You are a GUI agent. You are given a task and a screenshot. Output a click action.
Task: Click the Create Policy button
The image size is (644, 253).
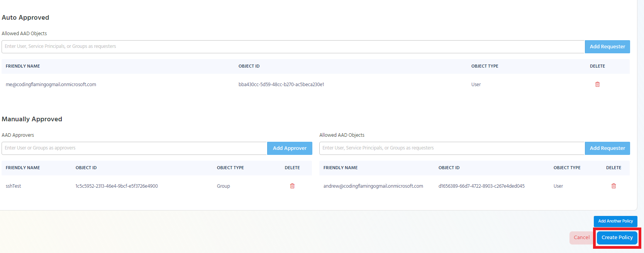coord(617,238)
